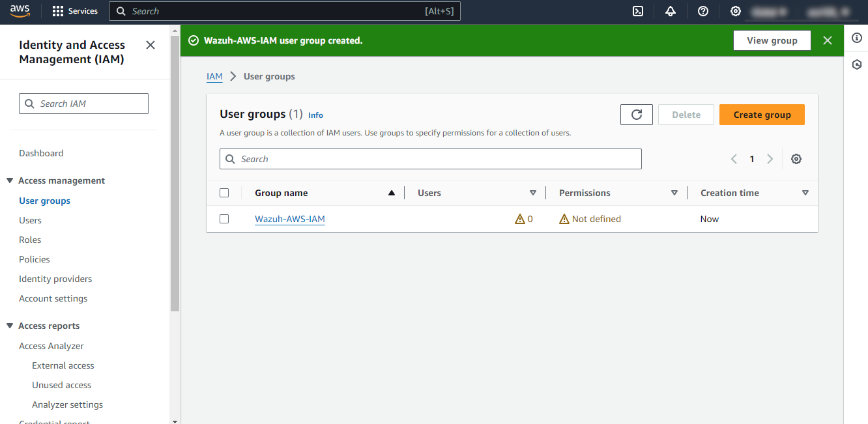Image resolution: width=868 pixels, height=424 pixels.
Task: Select all user groups via header checkbox
Action: [224, 193]
